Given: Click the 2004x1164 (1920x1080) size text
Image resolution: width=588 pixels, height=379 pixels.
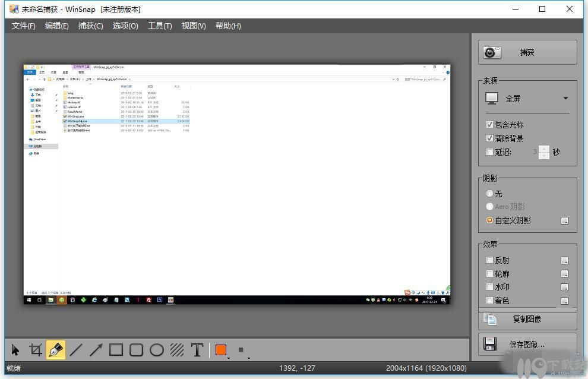Looking at the screenshot, I should [x=426, y=368].
